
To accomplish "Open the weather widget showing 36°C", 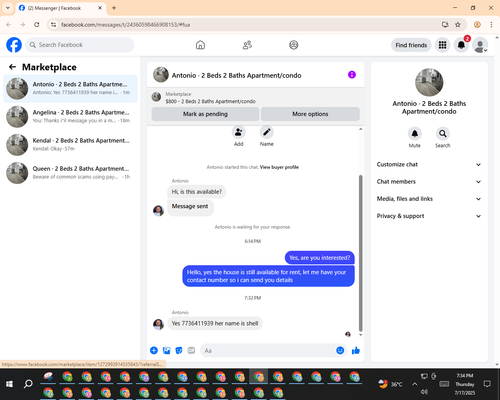I will [390, 384].
